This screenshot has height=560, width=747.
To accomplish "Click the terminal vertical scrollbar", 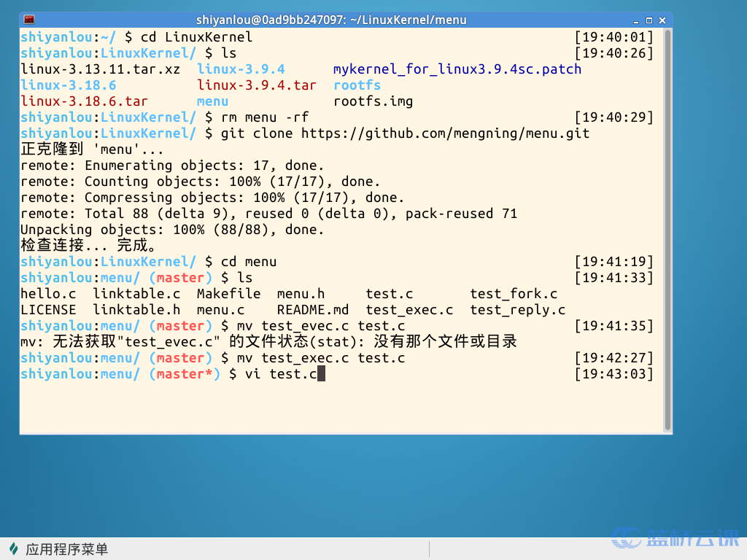I will [x=668, y=230].
